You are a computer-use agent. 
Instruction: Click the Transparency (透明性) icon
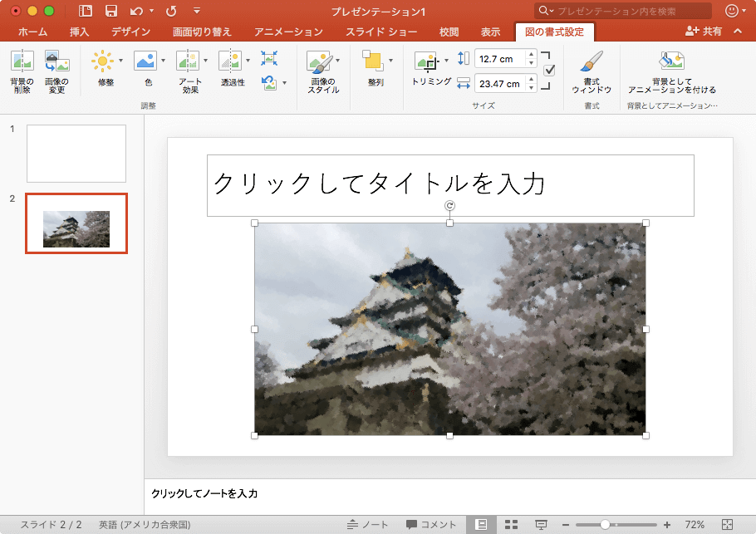232,62
